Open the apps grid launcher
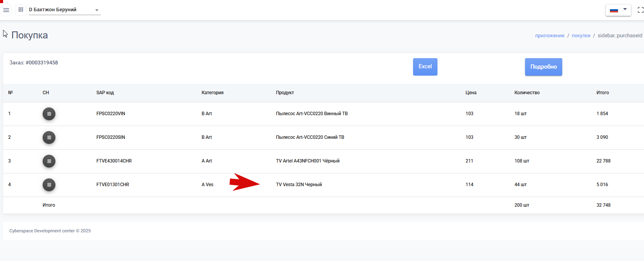This screenshot has width=644, height=261. coord(21,10)
